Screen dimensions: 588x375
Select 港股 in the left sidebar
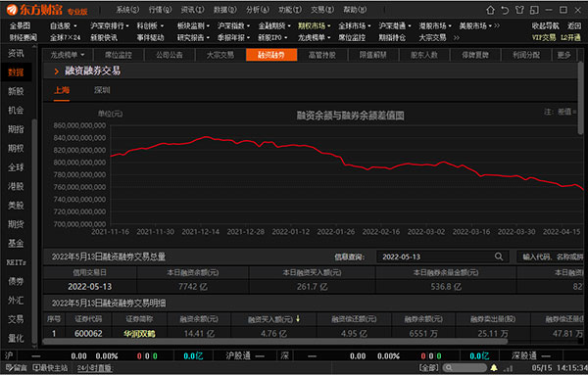[x=16, y=186]
